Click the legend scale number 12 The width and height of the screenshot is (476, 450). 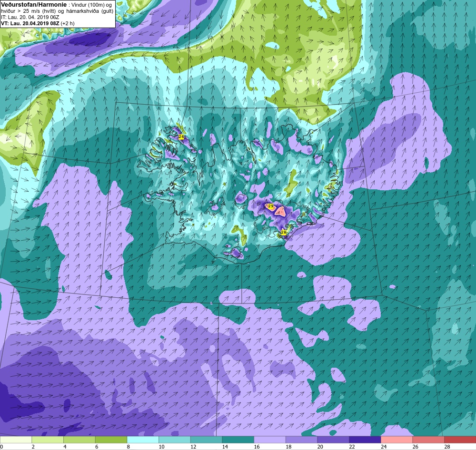193,447
